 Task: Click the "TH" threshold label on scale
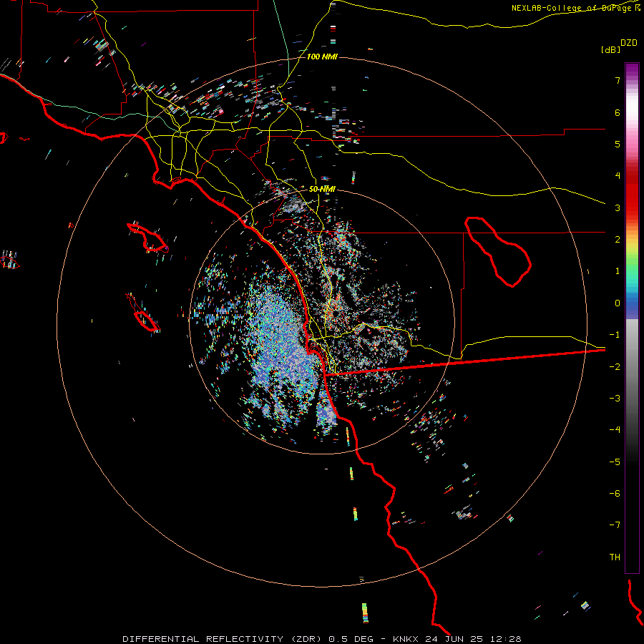[x=615, y=557]
